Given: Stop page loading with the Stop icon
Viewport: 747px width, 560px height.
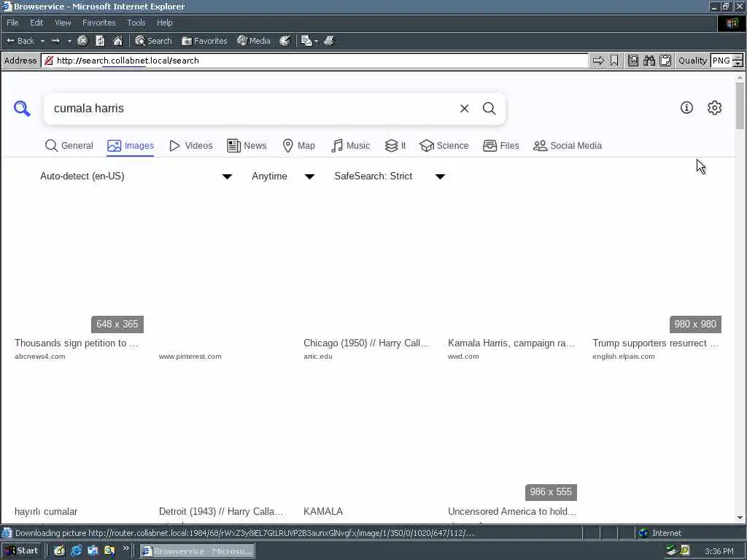Looking at the screenshot, I should click(x=82, y=41).
